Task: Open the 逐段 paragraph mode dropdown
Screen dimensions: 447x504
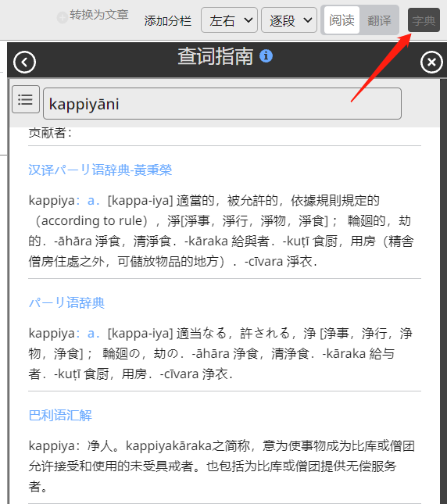Action: coord(289,20)
